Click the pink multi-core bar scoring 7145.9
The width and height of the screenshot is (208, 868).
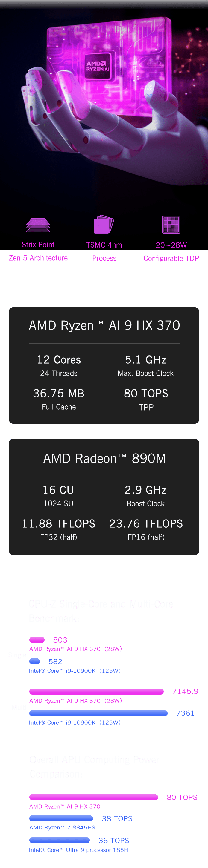pos(96,692)
